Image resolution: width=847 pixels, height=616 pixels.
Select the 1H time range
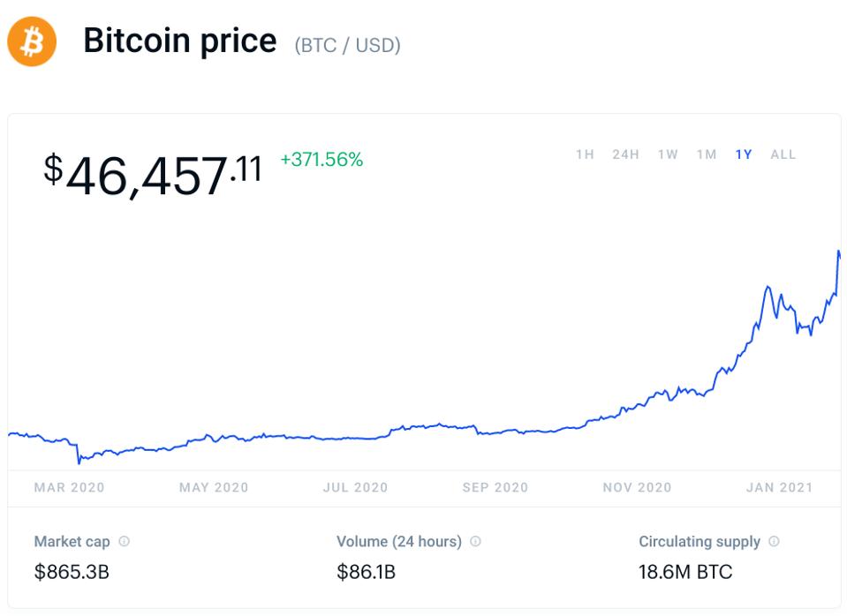click(x=585, y=154)
